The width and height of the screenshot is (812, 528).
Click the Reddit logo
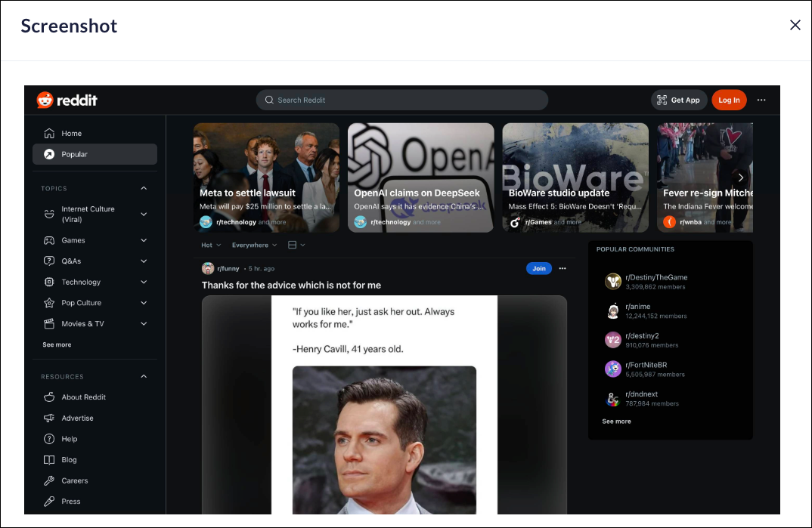pos(67,100)
